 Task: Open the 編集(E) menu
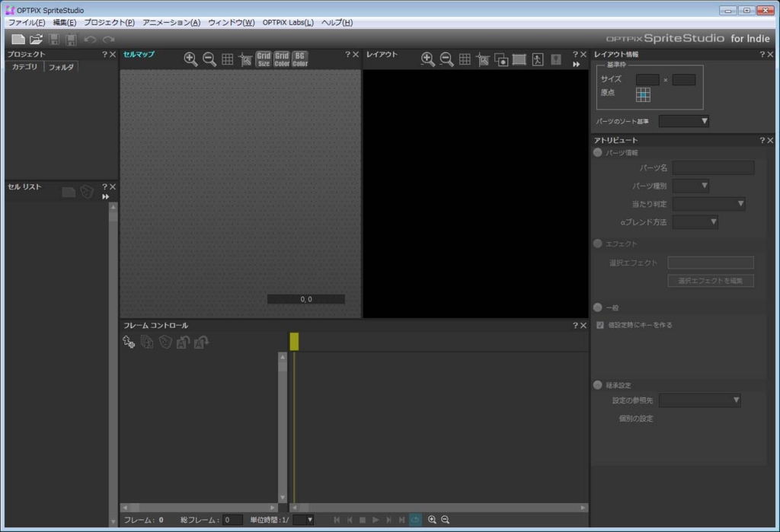[x=65, y=22]
